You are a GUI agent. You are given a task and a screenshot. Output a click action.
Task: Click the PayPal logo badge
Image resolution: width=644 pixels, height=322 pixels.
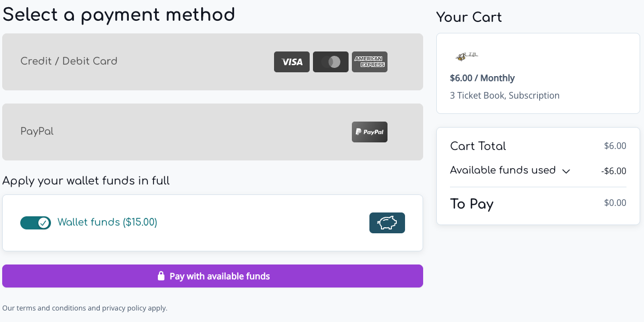(369, 132)
